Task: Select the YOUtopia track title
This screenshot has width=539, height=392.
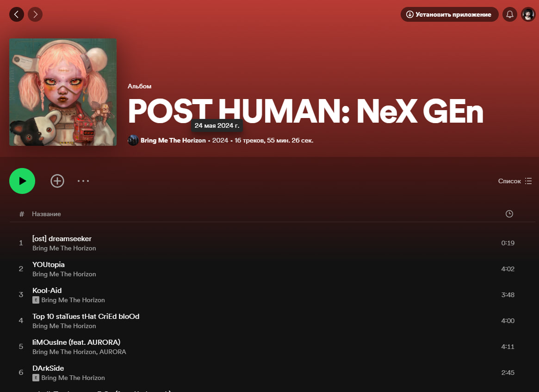Action: pyautogui.click(x=49, y=264)
